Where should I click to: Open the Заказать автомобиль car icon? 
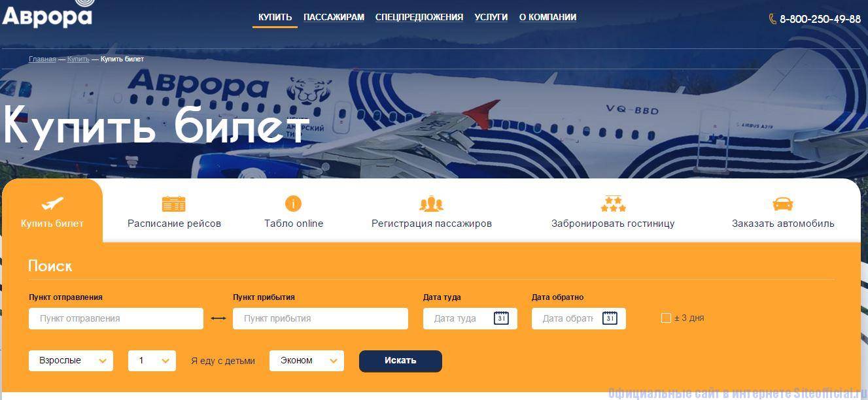pyautogui.click(x=783, y=204)
